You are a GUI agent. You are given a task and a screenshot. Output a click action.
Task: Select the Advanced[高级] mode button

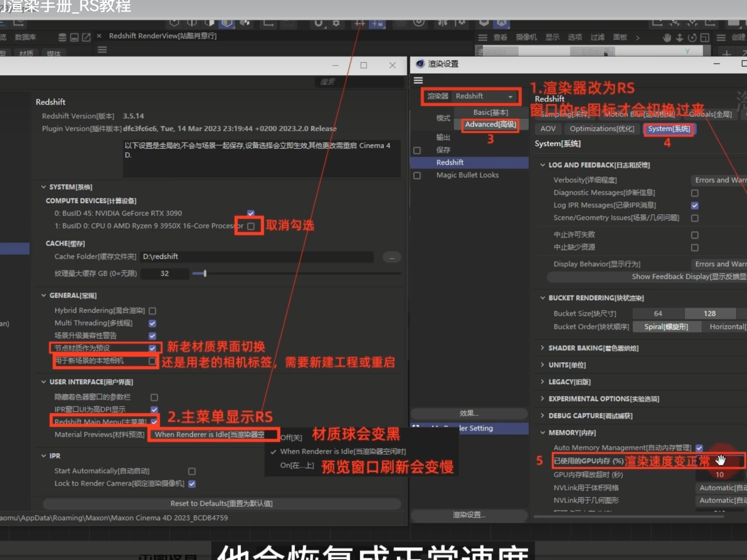click(490, 125)
